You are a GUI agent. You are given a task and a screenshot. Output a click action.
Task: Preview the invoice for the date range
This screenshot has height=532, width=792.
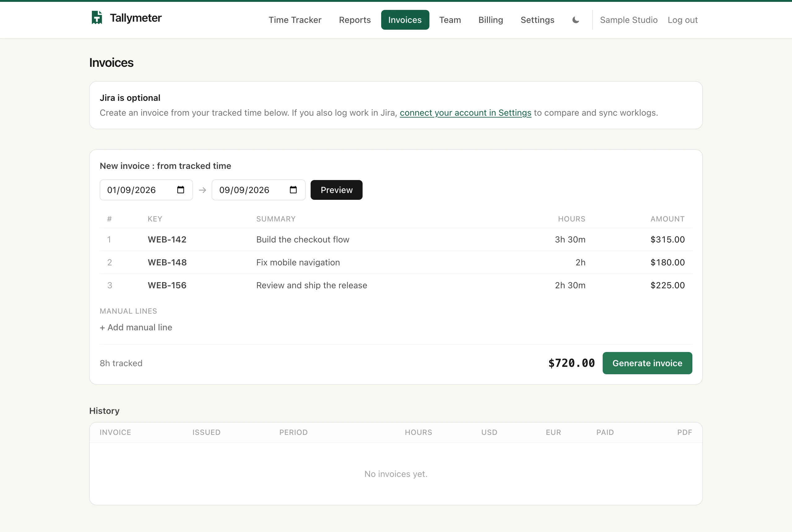click(x=336, y=190)
